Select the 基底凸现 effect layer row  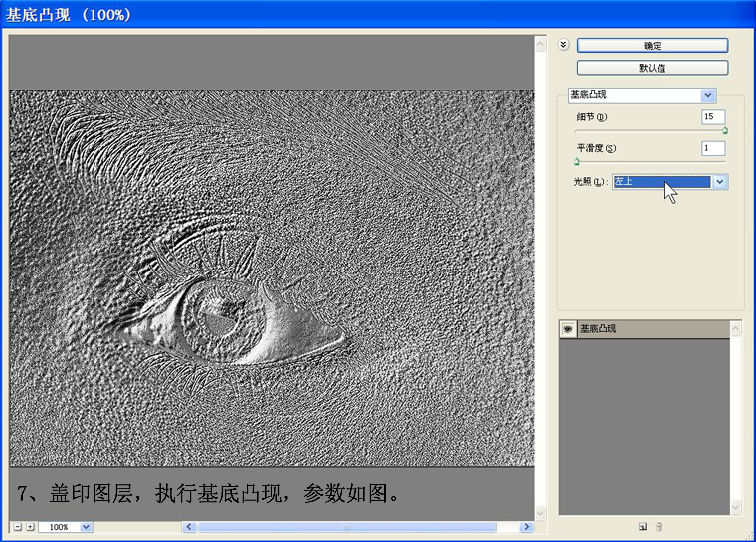coord(645,329)
